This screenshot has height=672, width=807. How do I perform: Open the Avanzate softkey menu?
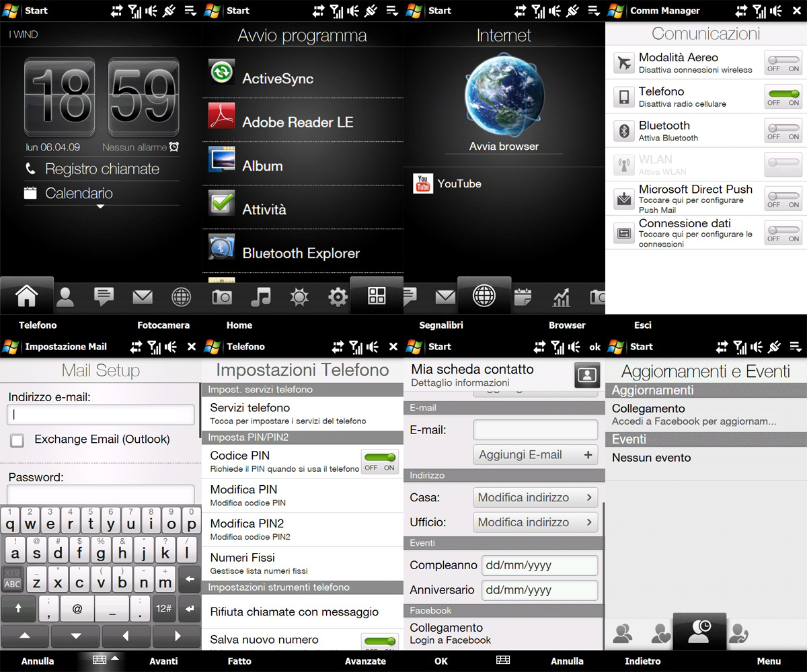pyautogui.click(x=365, y=661)
